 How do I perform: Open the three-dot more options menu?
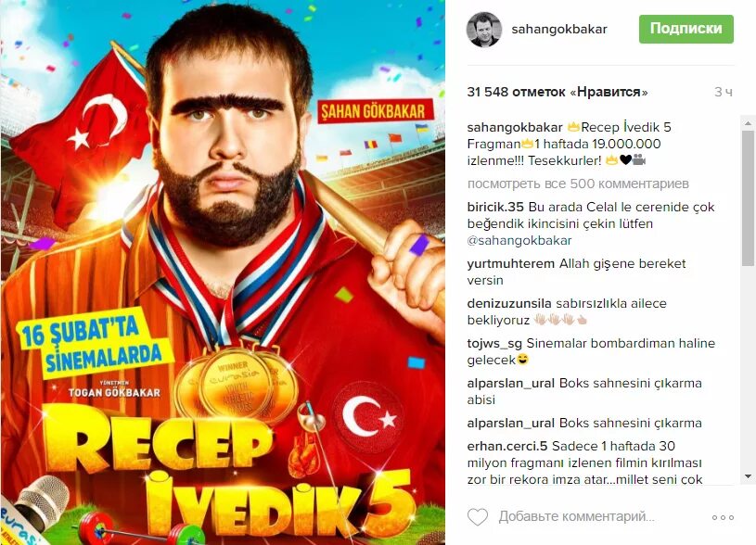tap(723, 517)
